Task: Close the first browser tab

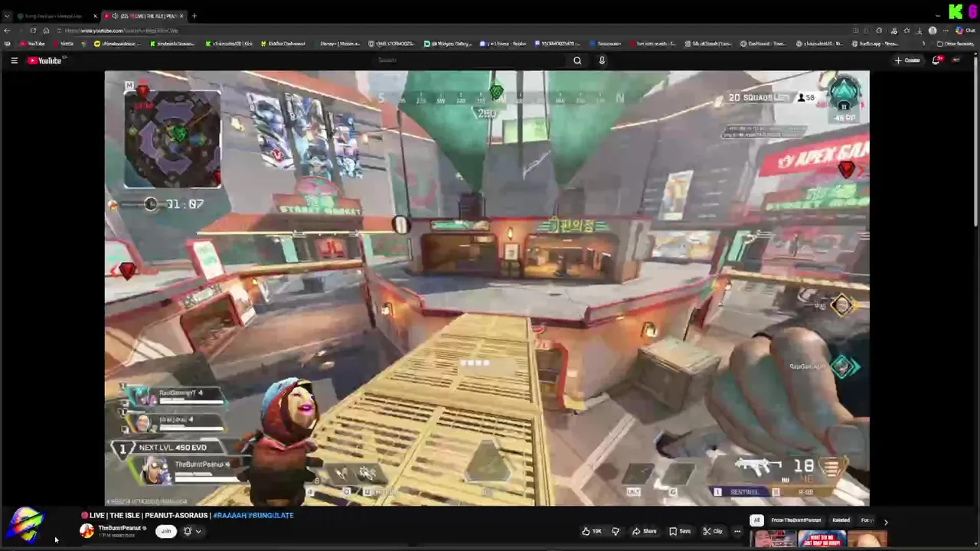Action: click(x=95, y=15)
